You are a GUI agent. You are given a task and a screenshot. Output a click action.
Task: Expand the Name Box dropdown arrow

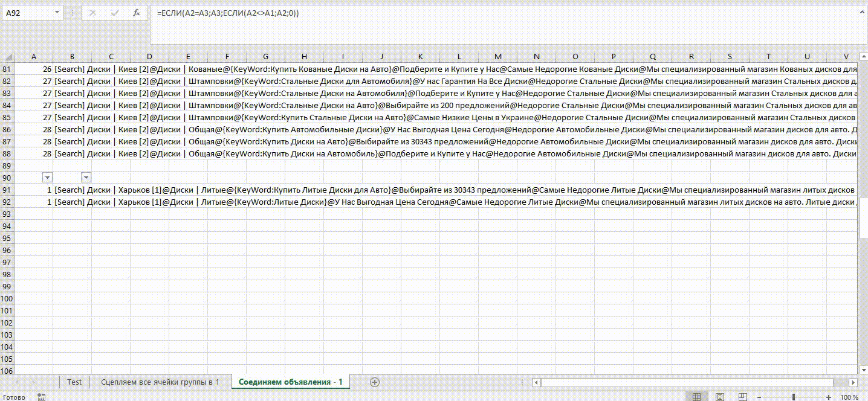pyautogui.click(x=57, y=13)
